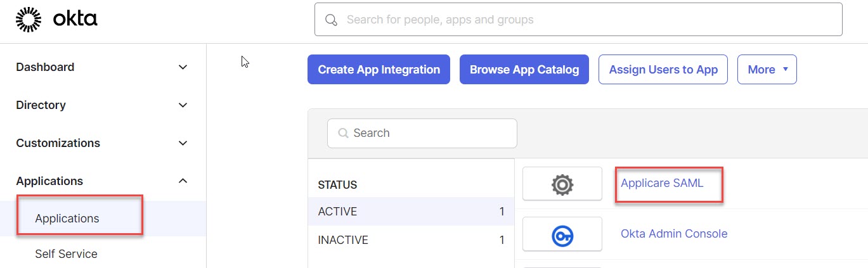The width and height of the screenshot is (868, 268).
Task: Click the magnifier icon in global search
Action: (331, 20)
